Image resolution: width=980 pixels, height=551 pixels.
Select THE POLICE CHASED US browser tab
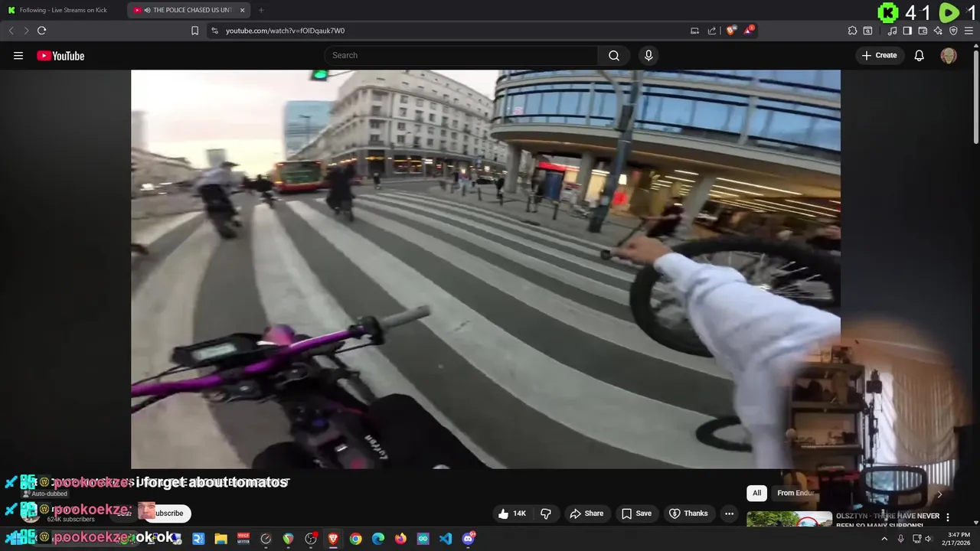188,10
